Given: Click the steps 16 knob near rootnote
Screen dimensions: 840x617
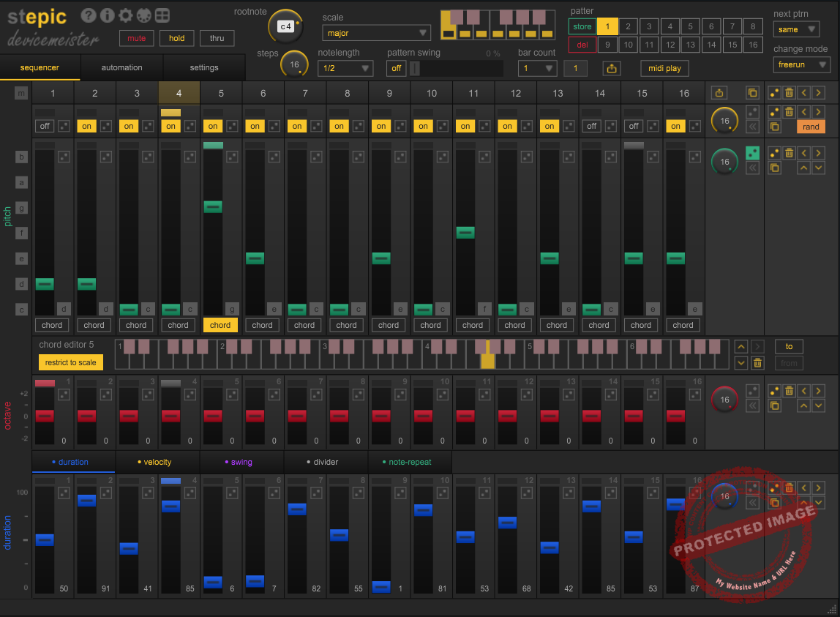Looking at the screenshot, I should coord(294,64).
